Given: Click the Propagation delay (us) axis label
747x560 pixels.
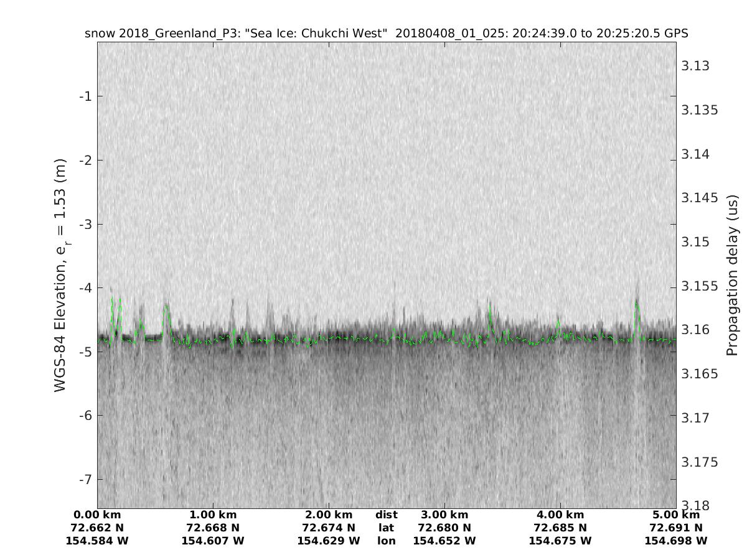Looking at the screenshot, I should [x=731, y=275].
